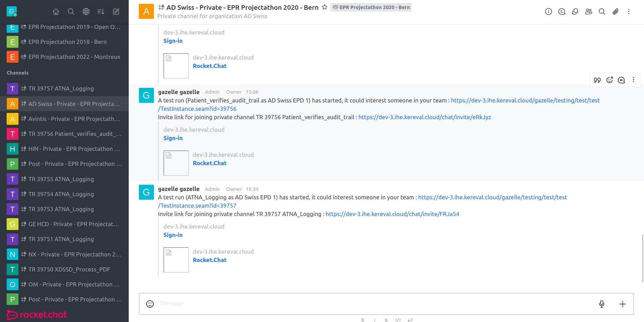The image size is (644, 322).
Task: Toggle bold formatting in composer
Action: (363, 320)
